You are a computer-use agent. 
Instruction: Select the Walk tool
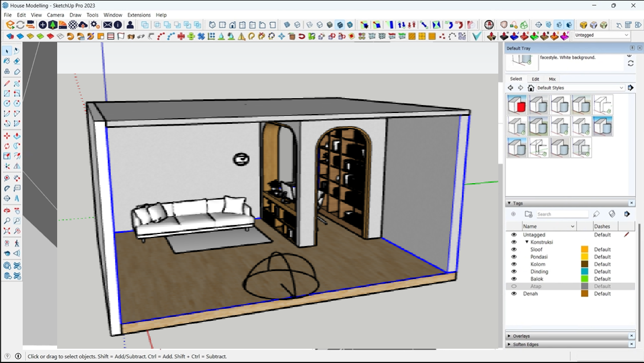coord(17,243)
